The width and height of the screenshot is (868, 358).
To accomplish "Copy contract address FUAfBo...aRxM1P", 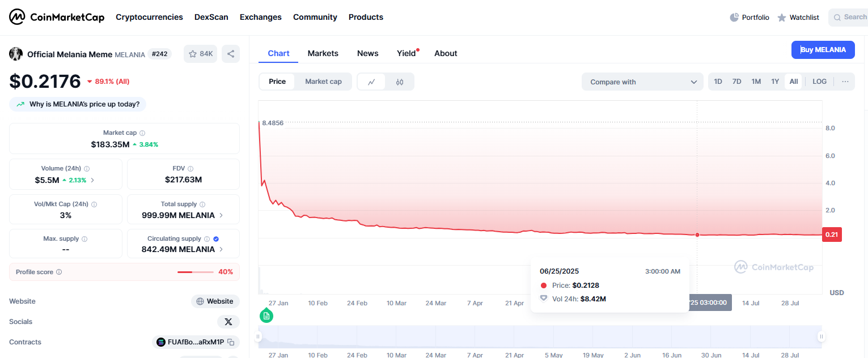I will click(x=231, y=342).
